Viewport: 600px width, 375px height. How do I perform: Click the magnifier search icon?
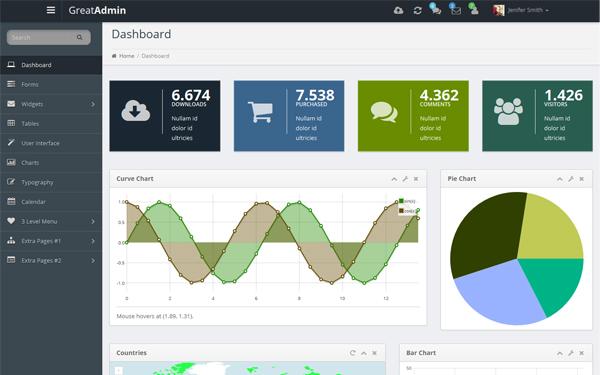click(x=80, y=37)
